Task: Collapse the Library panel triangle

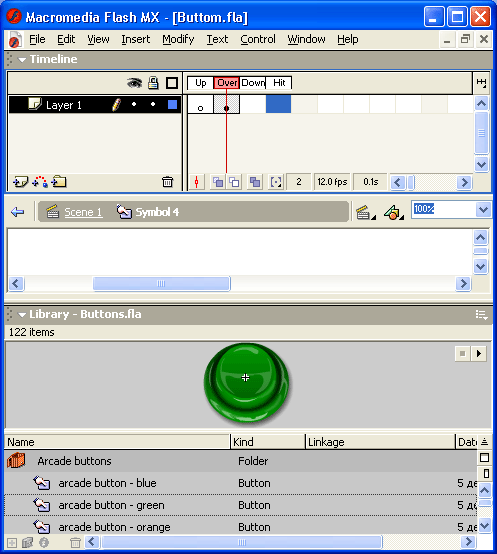Action: [22, 314]
